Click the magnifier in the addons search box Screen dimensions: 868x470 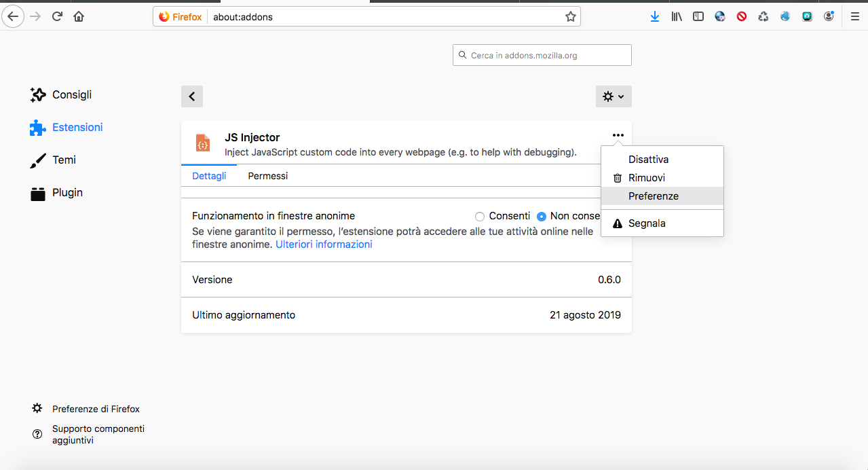pyautogui.click(x=463, y=55)
